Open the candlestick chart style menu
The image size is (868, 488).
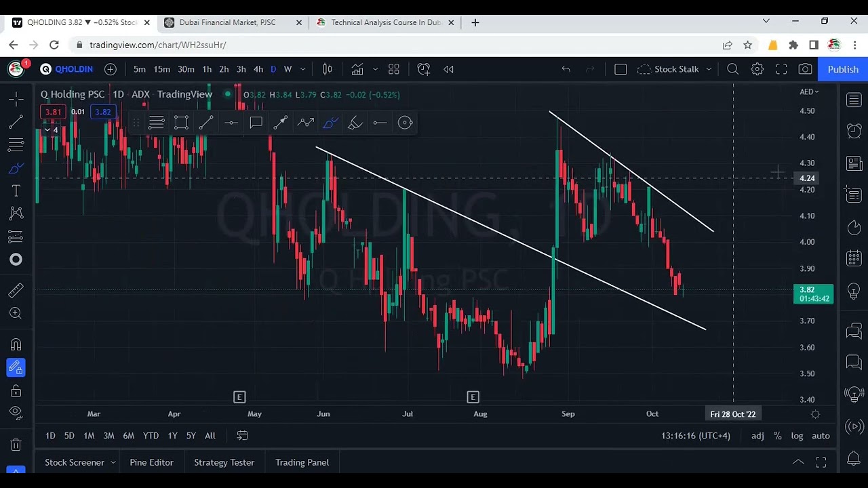pyautogui.click(x=328, y=69)
